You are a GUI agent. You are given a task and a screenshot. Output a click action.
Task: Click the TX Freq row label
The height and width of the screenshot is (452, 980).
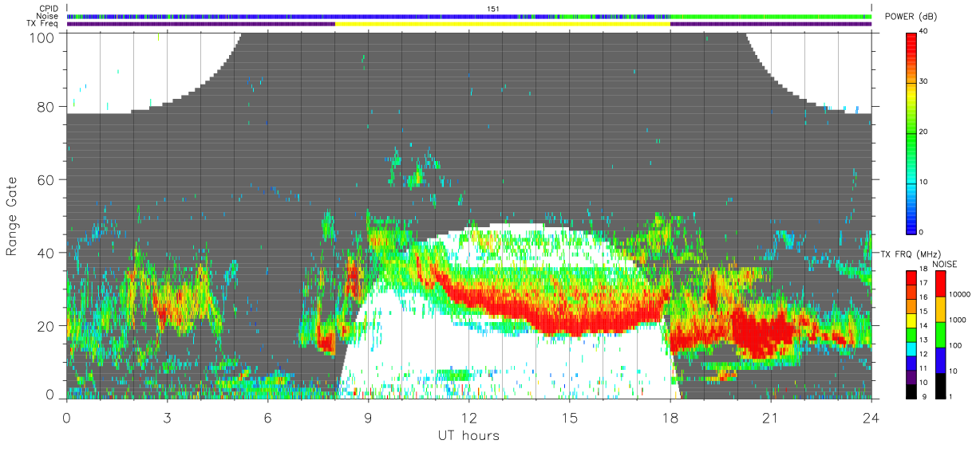42,24
